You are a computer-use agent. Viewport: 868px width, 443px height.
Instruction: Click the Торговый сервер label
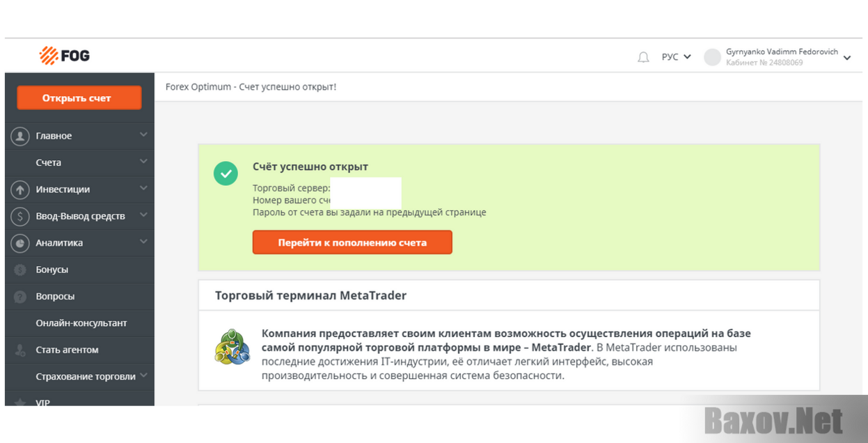tap(291, 189)
